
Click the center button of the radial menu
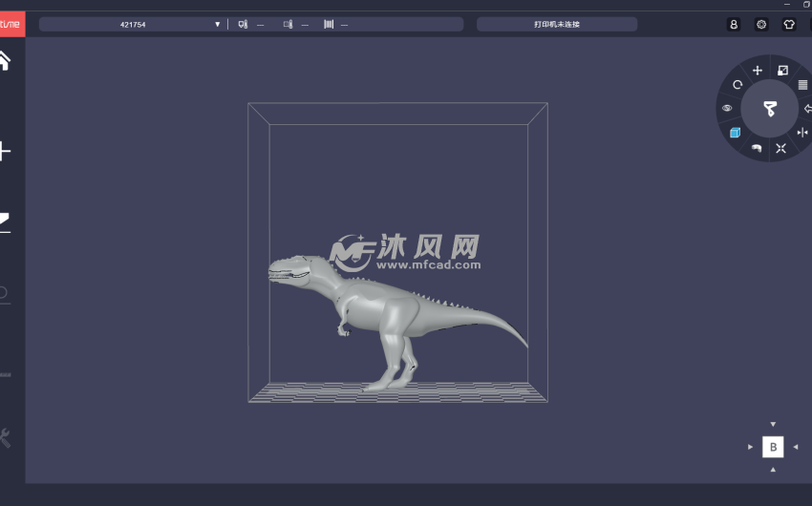pyautogui.click(x=770, y=109)
